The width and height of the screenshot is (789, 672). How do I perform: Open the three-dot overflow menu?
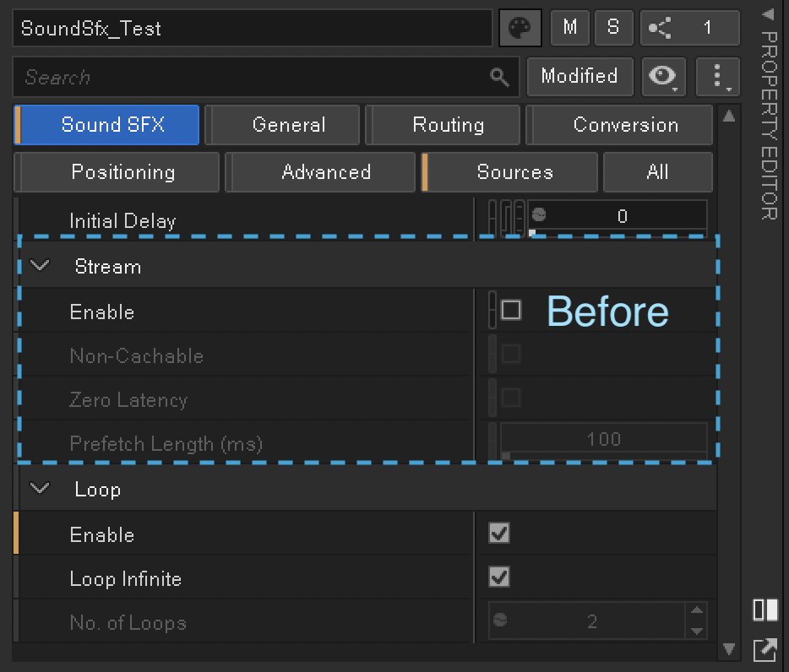pos(717,77)
